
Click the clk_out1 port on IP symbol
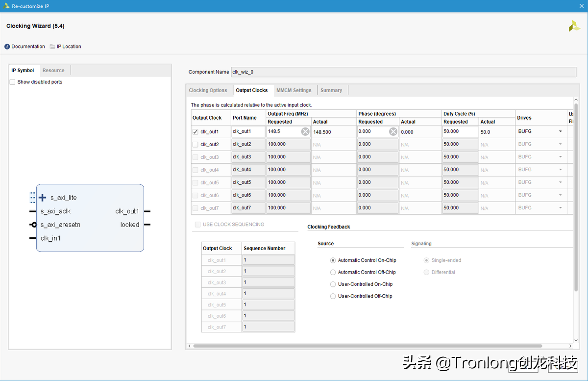[x=127, y=211]
